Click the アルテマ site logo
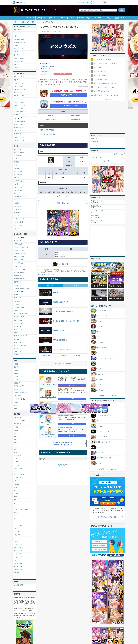The height and width of the screenshot is (644, 138). 18,2
